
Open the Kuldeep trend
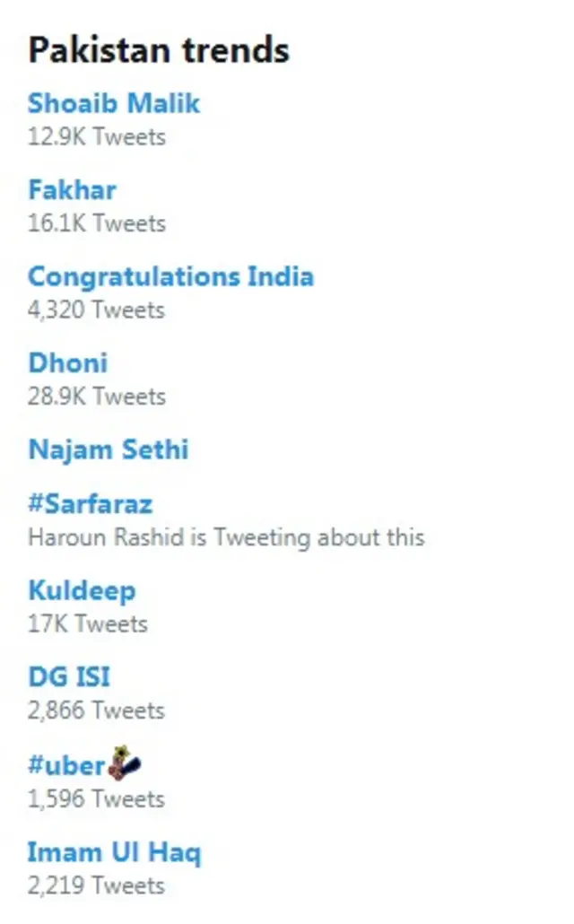click(82, 590)
